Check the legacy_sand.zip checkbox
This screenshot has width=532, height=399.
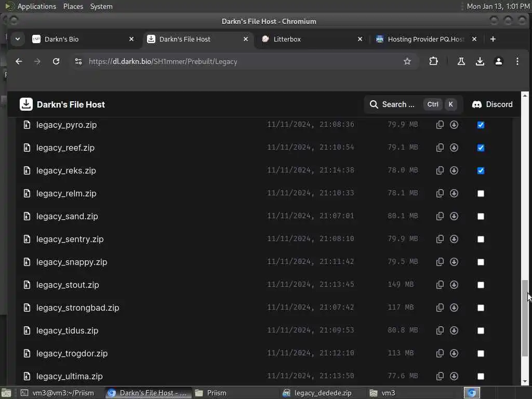click(481, 216)
